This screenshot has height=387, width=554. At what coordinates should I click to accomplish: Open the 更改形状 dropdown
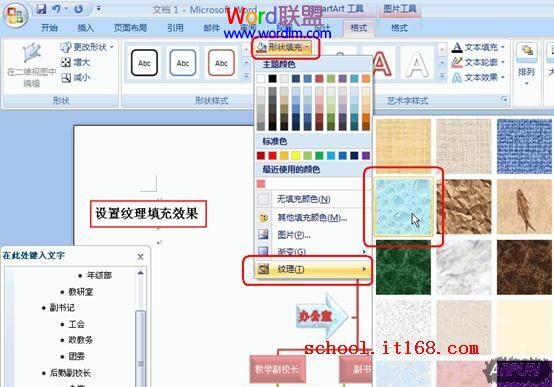(x=87, y=47)
